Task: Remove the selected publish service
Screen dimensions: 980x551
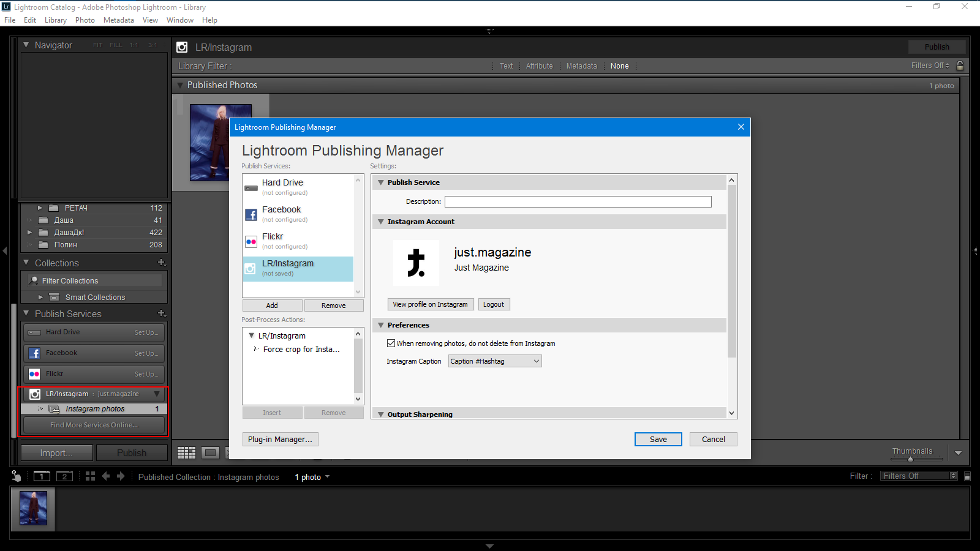Action: click(x=334, y=305)
